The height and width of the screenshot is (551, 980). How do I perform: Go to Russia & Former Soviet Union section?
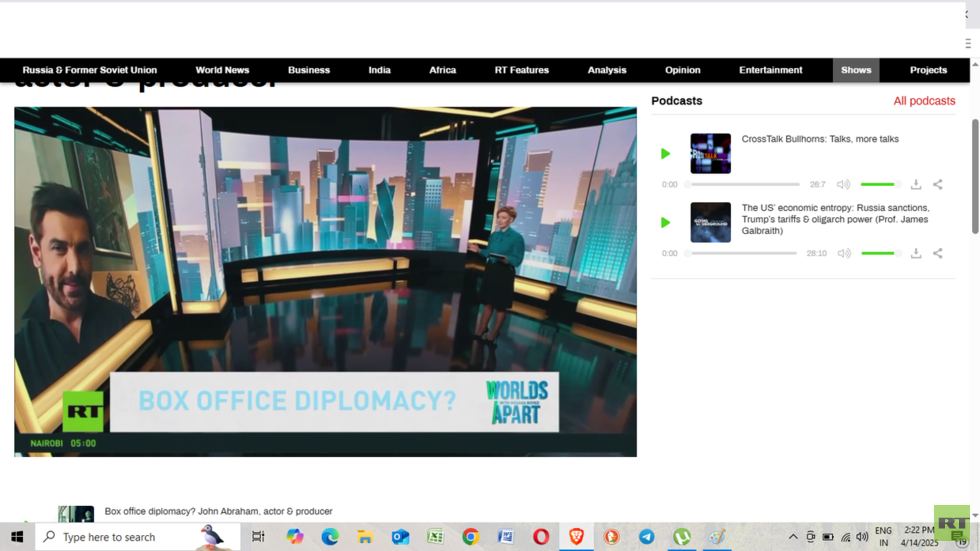coord(89,70)
